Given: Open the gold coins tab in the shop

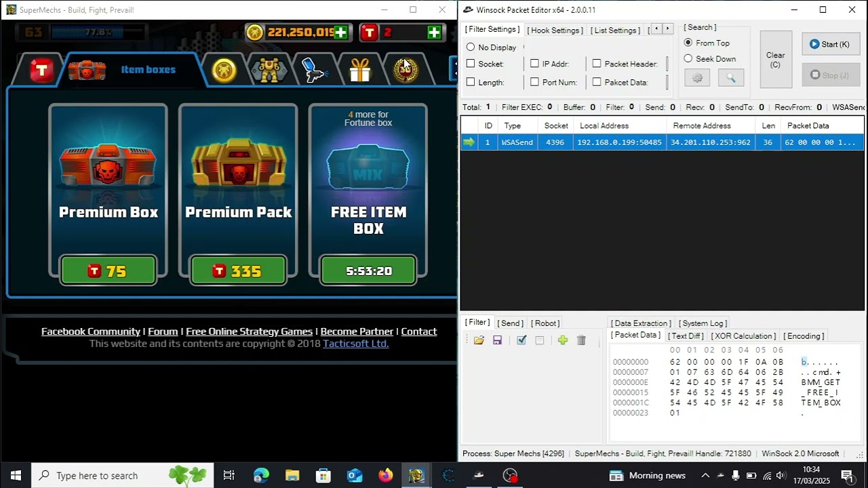Looking at the screenshot, I should click(224, 70).
